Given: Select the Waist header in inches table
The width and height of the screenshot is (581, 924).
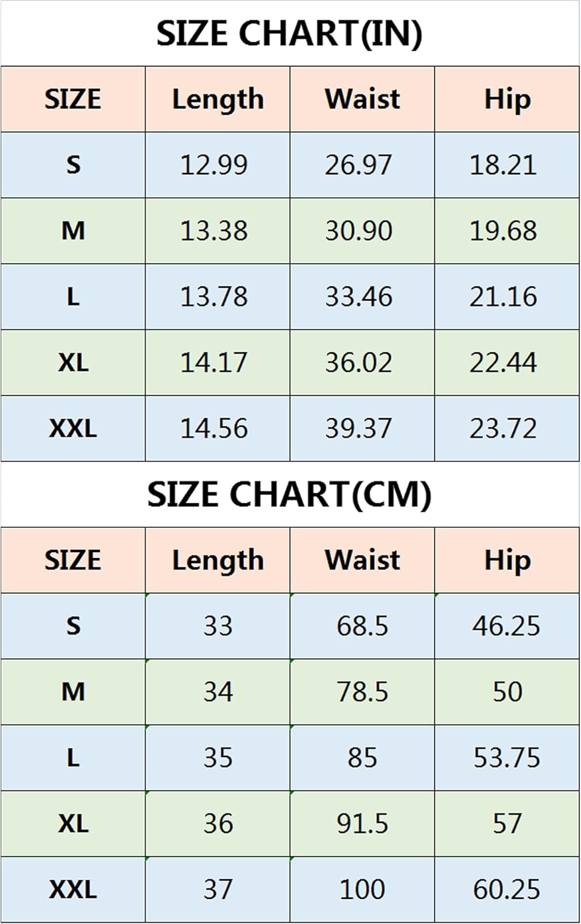Looking at the screenshot, I should (362, 99).
